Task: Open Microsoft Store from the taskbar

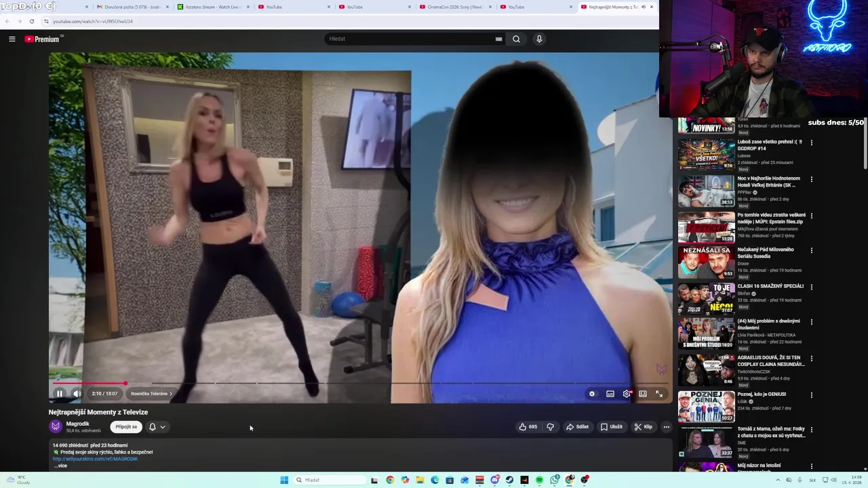Action: (450, 480)
